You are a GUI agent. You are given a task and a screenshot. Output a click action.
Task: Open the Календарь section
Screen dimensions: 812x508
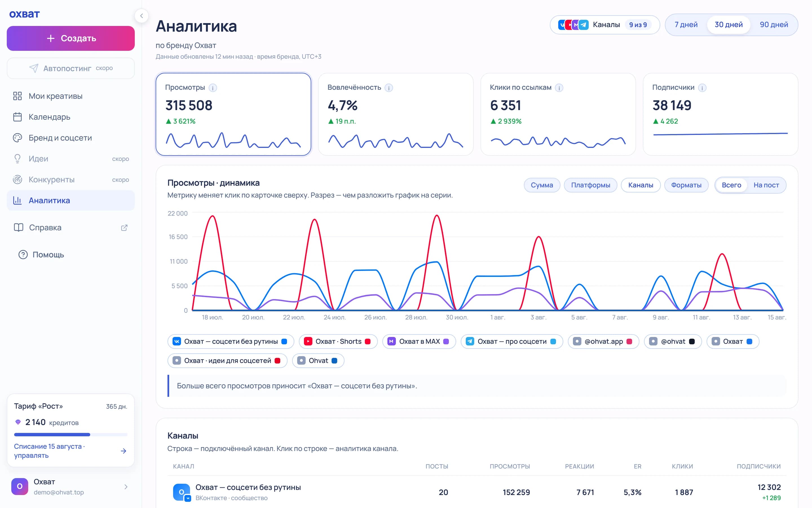[71, 117]
